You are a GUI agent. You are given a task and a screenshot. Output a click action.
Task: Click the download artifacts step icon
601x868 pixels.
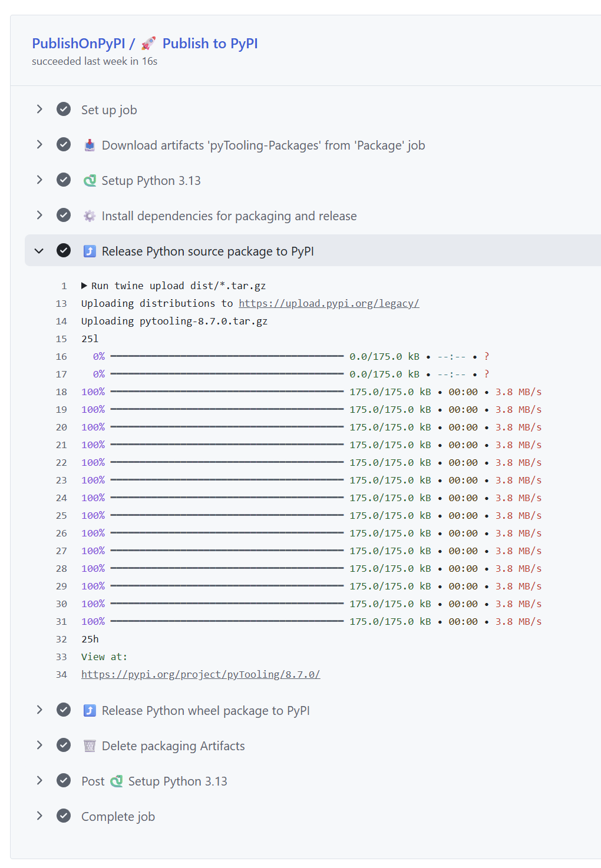pos(90,145)
